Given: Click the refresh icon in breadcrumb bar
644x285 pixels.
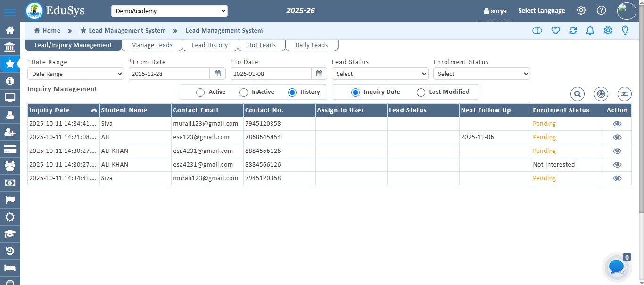Looking at the screenshot, I should [x=573, y=31].
